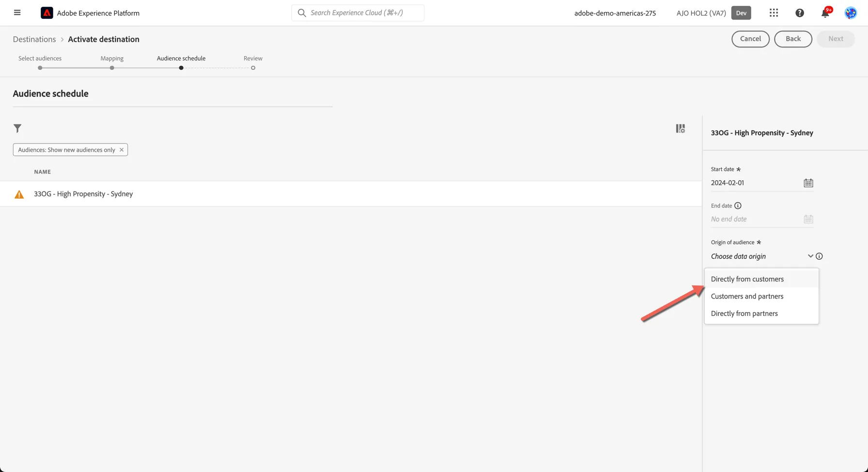Open the help question mark icon
The image size is (868, 472).
pos(800,13)
